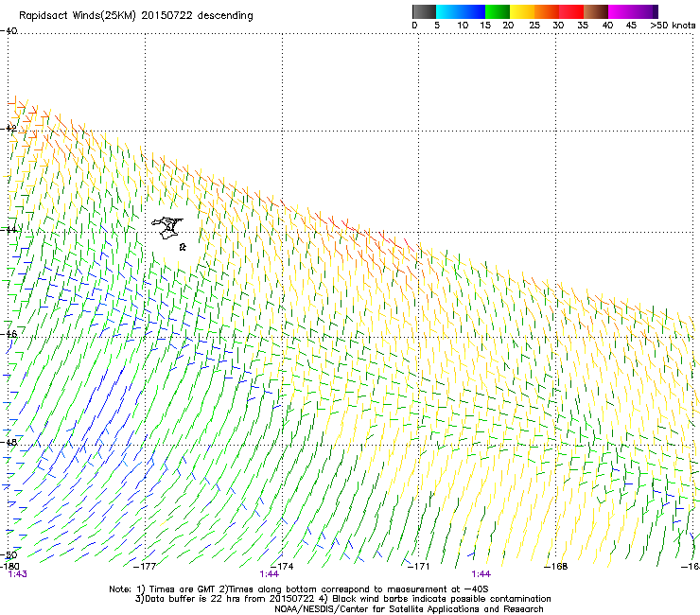Select the orange 25-30 knots legend segment

[x=547, y=11]
